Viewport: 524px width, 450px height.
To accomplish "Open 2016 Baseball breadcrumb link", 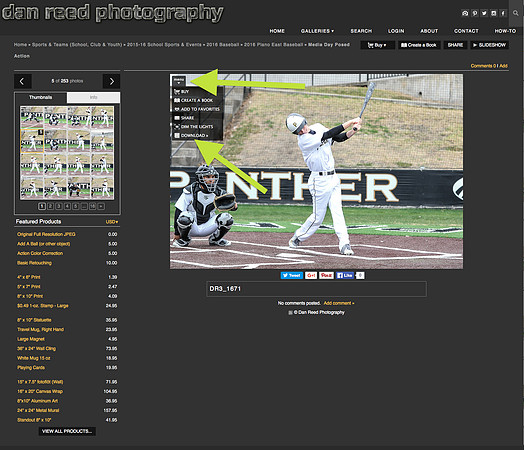I will tap(223, 44).
